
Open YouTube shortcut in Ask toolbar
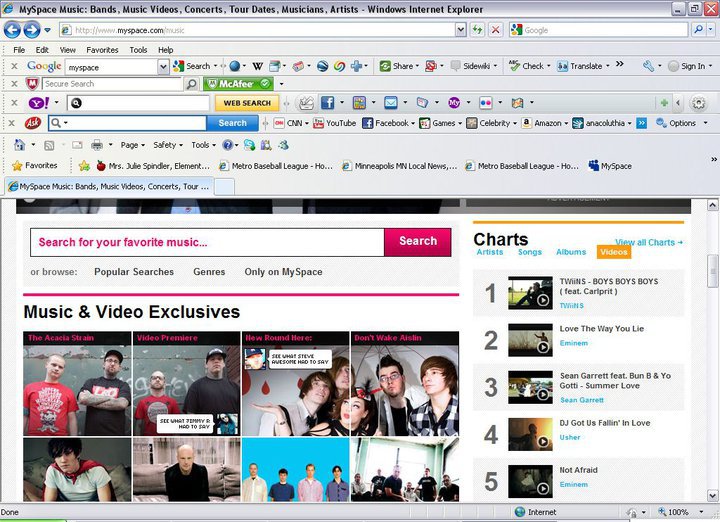point(334,123)
